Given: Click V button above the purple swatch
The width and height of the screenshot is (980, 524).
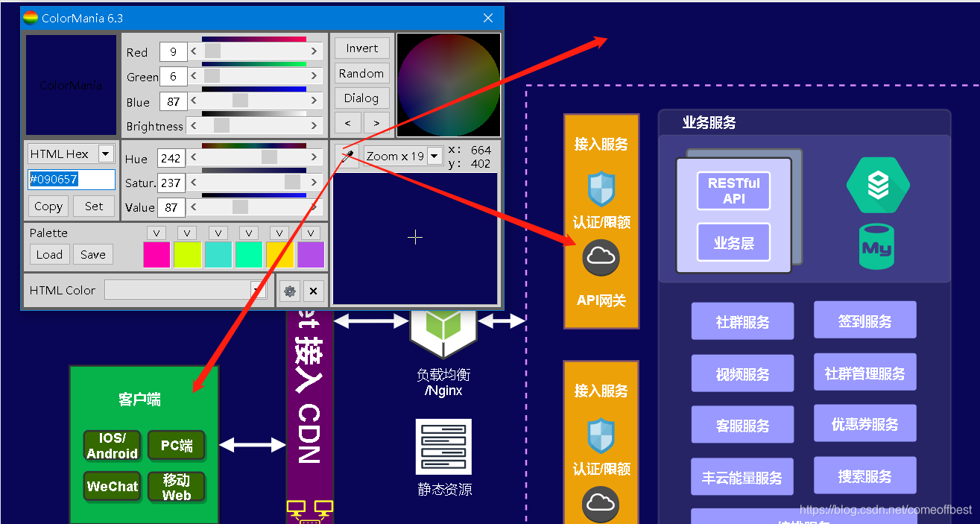Looking at the screenshot, I should (311, 233).
